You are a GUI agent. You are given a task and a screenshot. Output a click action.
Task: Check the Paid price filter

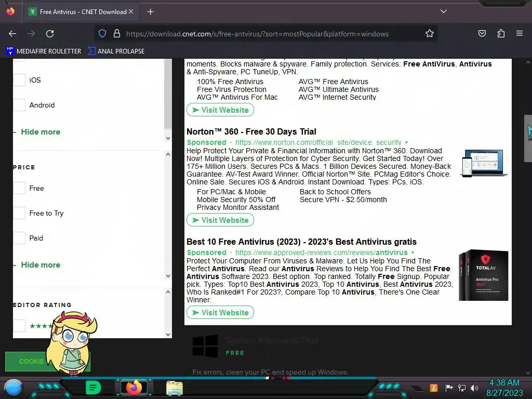click(19, 238)
